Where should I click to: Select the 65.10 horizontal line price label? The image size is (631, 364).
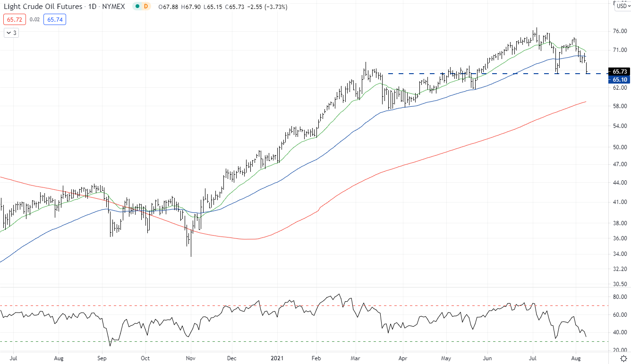[x=620, y=80]
